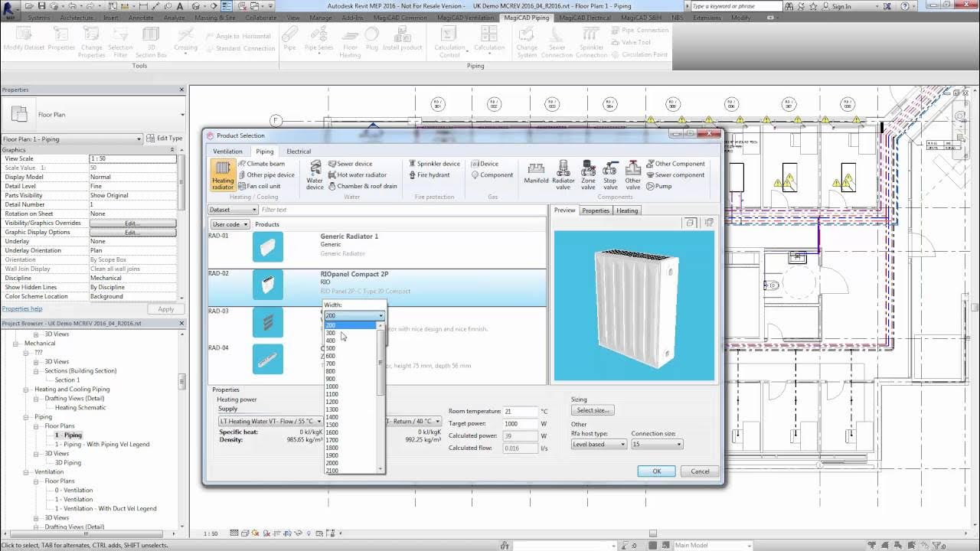Select Sprinkler device type

pos(434,164)
